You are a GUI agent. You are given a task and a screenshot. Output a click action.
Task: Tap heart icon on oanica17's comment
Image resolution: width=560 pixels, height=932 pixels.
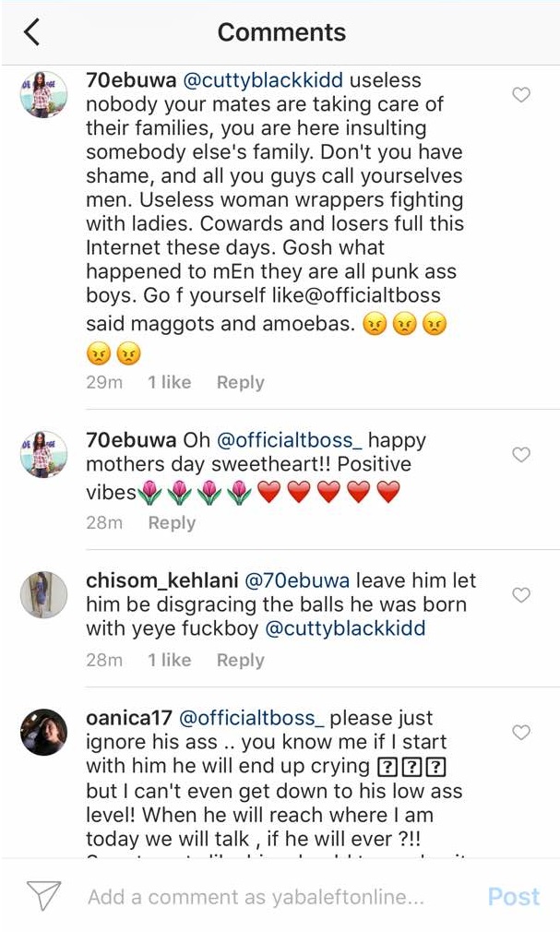[x=521, y=732]
